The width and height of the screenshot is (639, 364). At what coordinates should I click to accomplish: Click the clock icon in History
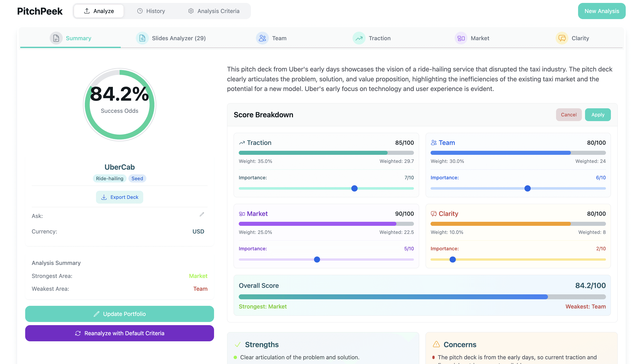[x=140, y=11]
